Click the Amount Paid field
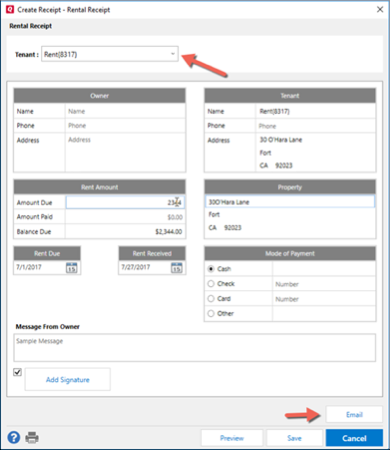390x450 pixels. pyautogui.click(x=125, y=217)
